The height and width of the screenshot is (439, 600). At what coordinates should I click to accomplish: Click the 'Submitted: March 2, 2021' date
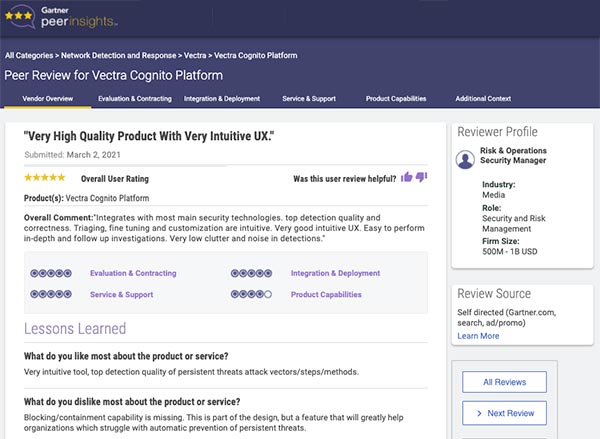tap(72, 155)
